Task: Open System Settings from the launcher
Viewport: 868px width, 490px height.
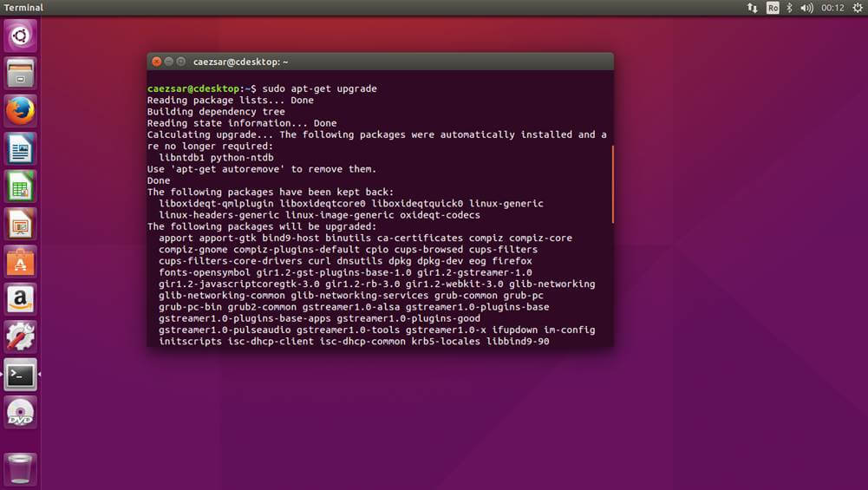Action: tap(20, 336)
